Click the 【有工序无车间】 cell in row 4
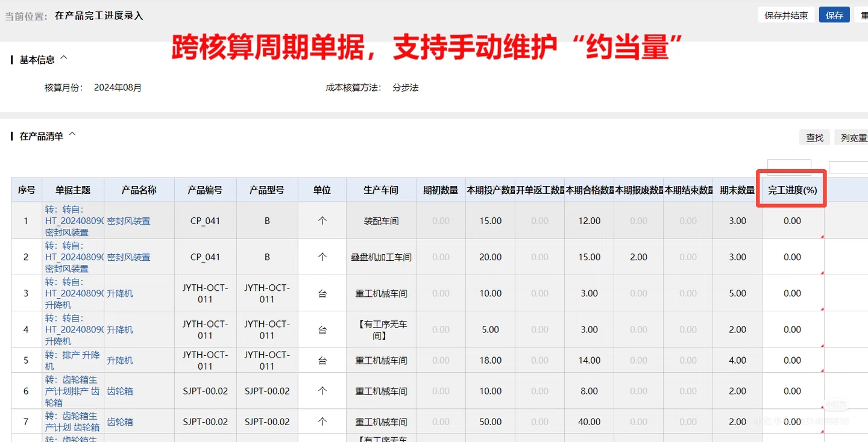 [x=381, y=329]
